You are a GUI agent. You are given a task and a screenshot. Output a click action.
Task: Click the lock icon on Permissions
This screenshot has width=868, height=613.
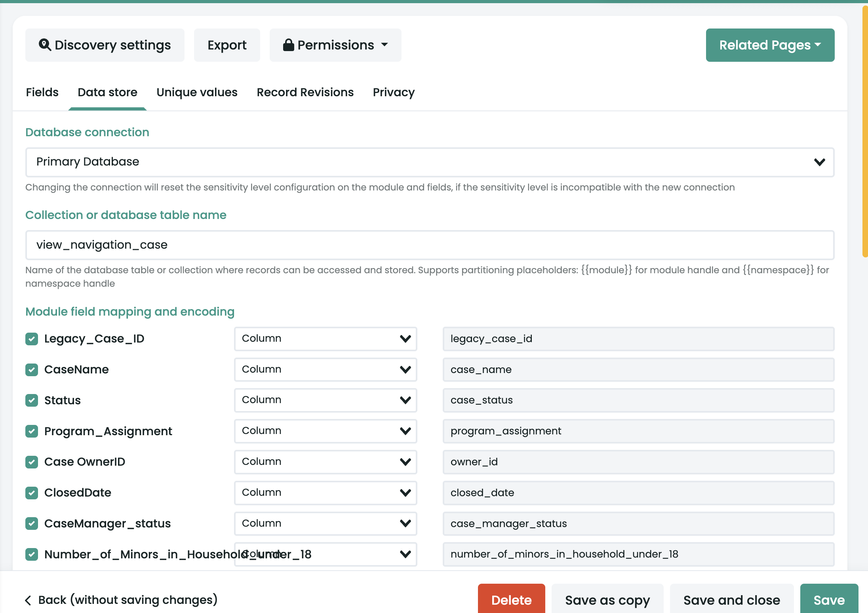click(x=288, y=45)
